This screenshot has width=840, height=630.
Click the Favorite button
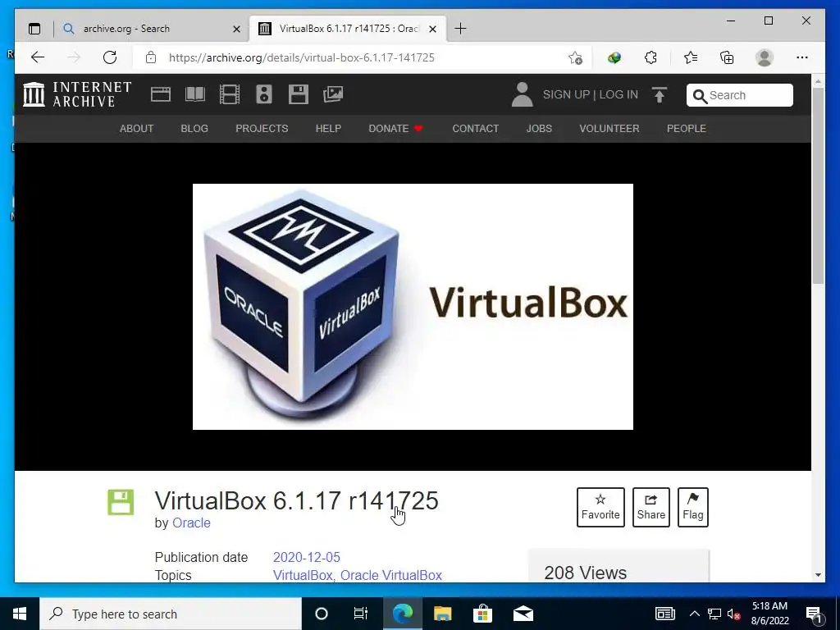pyautogui.click(x=600, y=507)
